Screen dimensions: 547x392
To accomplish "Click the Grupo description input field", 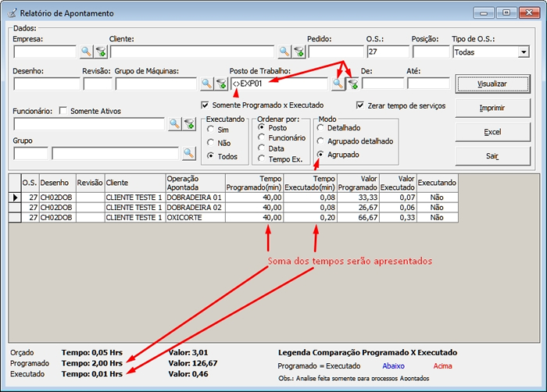I will [115, 154].
